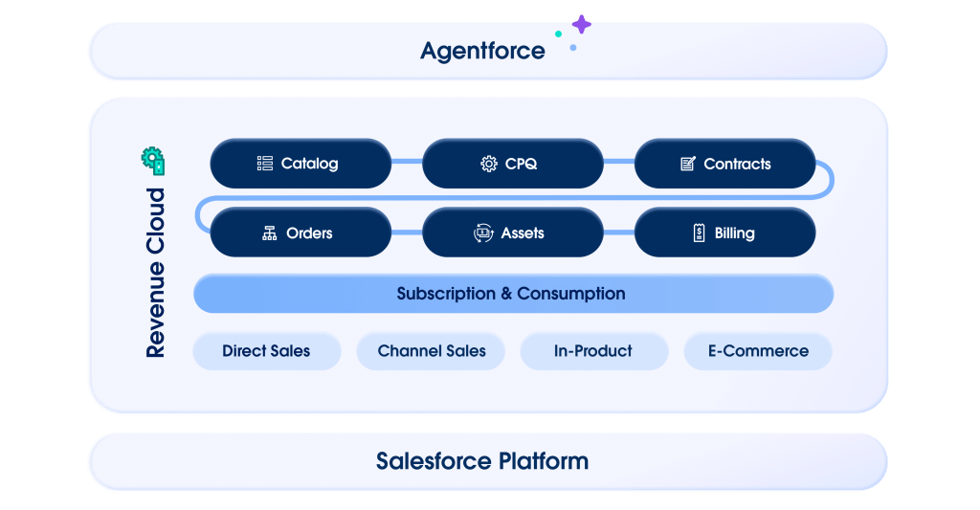Select the E-Commerce channel

click(x=758, y=351)
